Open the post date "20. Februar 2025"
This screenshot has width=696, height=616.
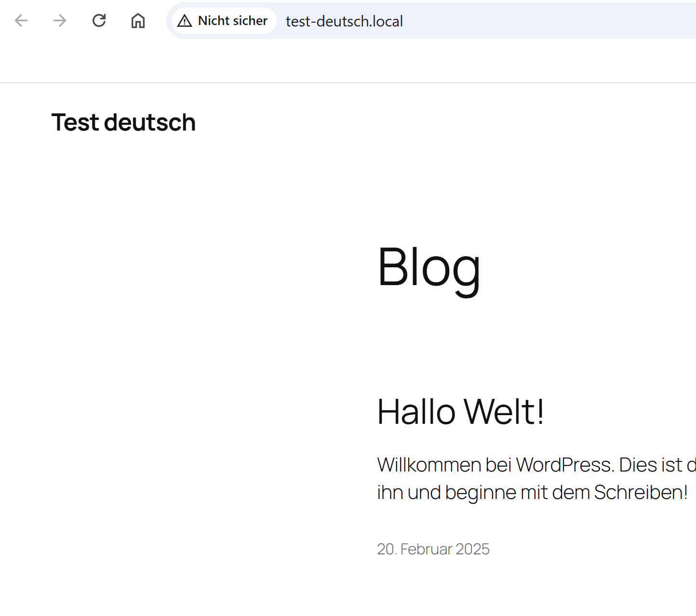tap(433, 549)
